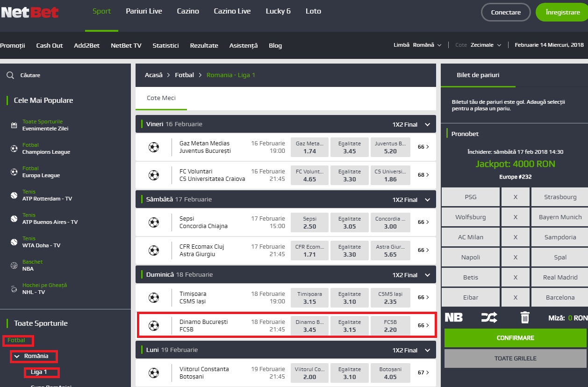The height and width of the screenshot is (387, 588).
Task: Click the Europa League football icon
Action: coord(14,172)
